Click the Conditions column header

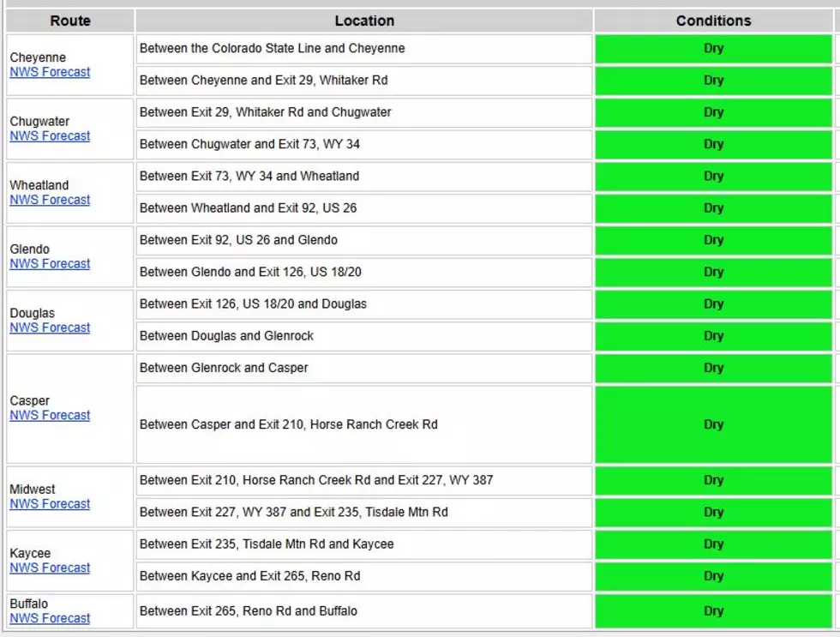click(x=713, y=21)
